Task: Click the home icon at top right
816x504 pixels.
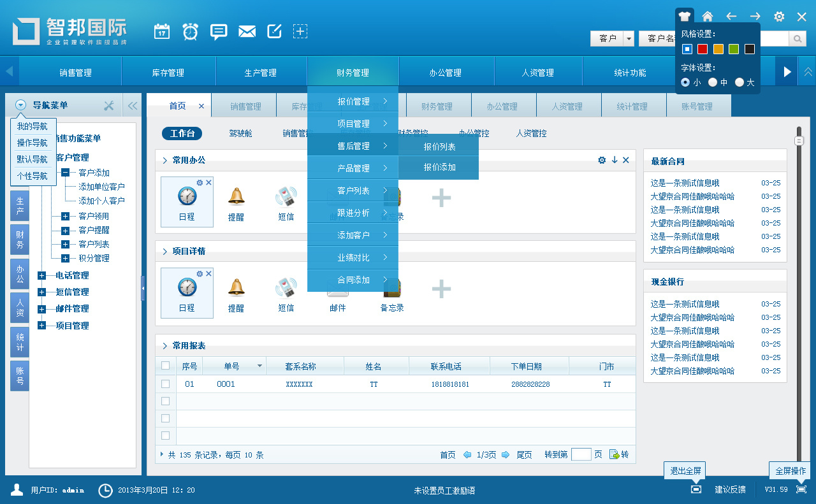Action: (x=707, y=17)
